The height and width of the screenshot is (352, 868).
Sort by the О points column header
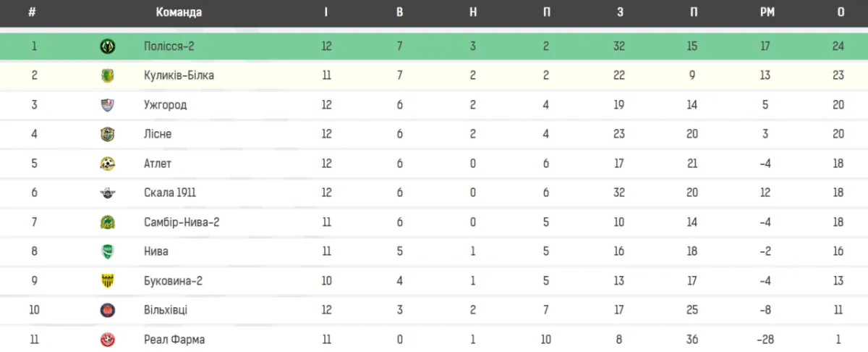tap(841, 12)
